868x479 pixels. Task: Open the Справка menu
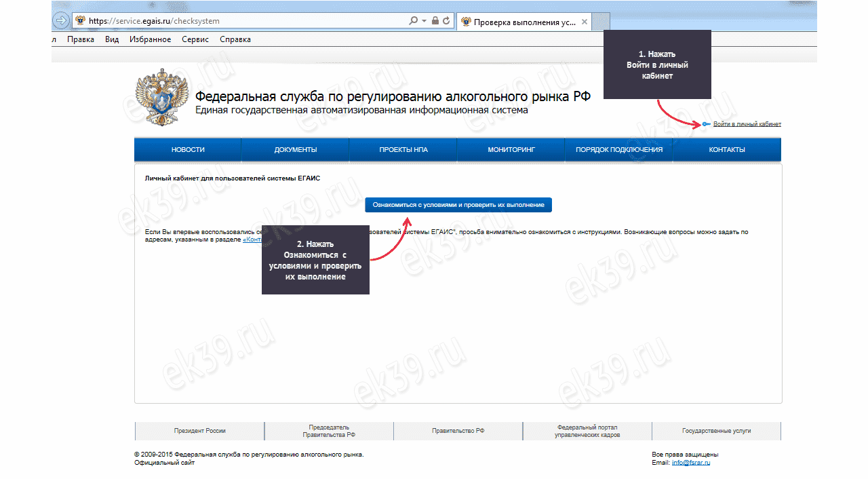coord(235,39)
